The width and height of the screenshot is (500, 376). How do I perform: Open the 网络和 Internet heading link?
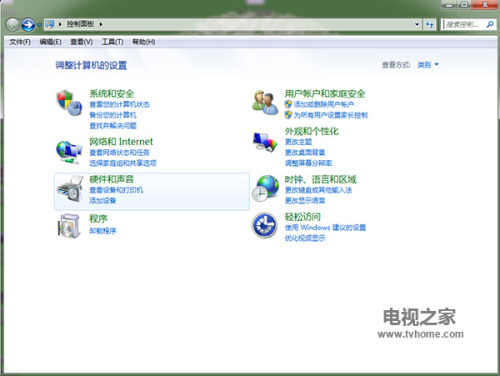(121, 142)
